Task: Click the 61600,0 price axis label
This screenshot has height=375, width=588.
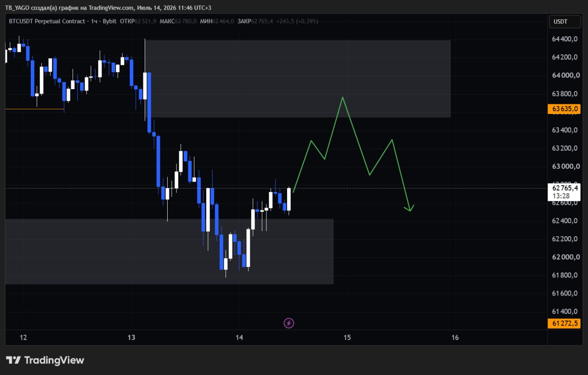Action: [x=565, y=293]
